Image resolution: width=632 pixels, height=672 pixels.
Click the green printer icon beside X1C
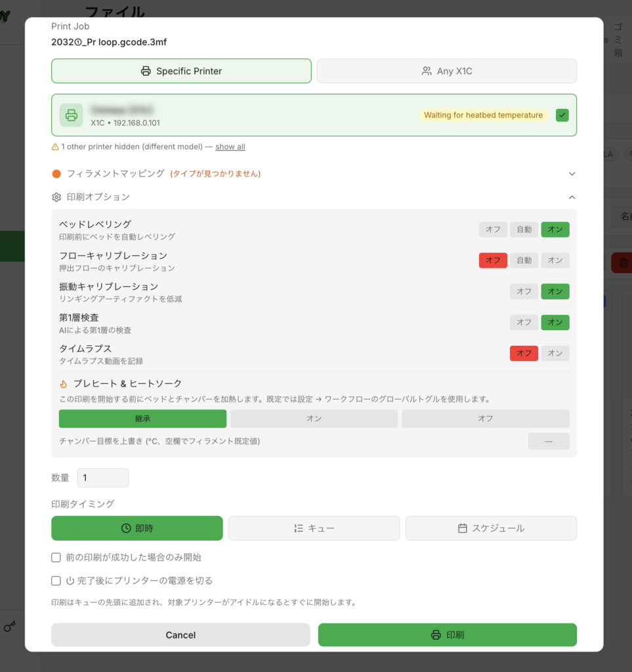click(71, 115)
